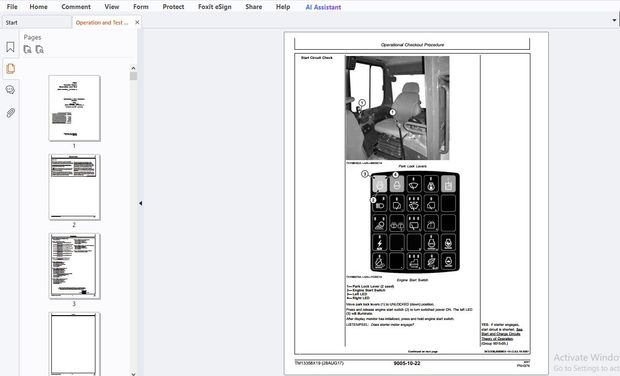
Task: Click the Pages panel scrollbar thumb
Action: coord(133,76)
